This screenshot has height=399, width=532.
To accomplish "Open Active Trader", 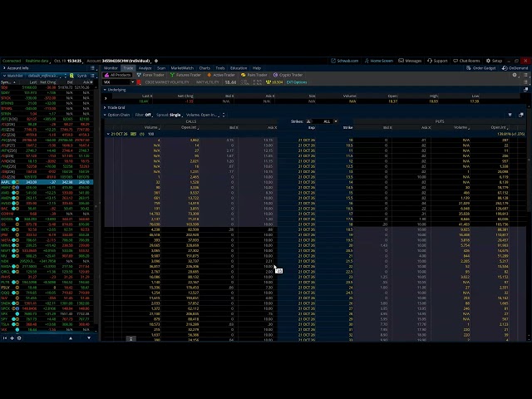I will click(x=221, y=75).
